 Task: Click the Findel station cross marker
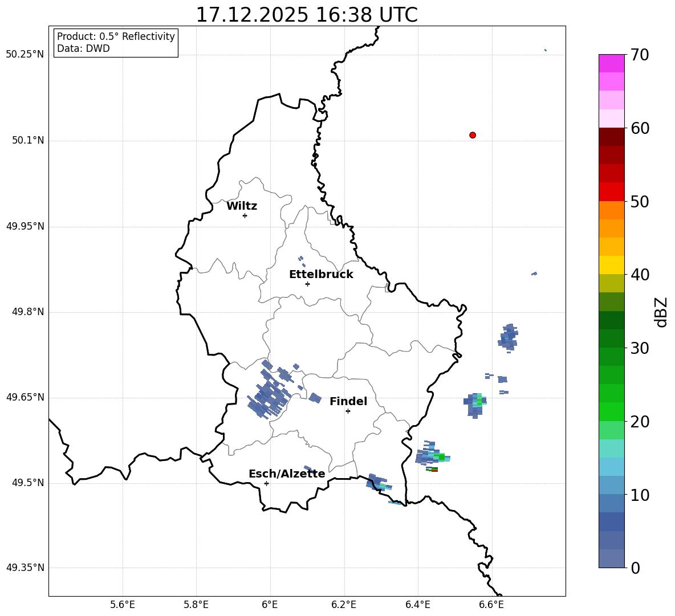pyautogui.click(x=348, y=411)
